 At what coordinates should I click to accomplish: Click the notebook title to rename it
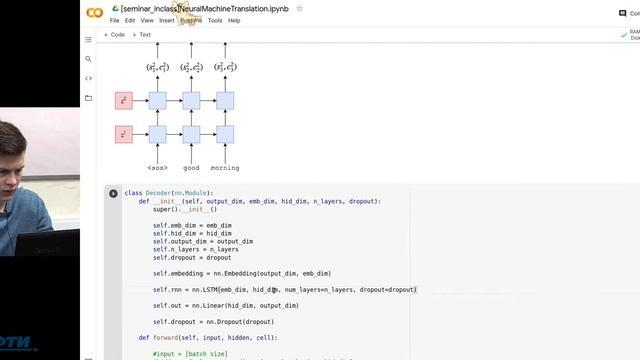204,9
